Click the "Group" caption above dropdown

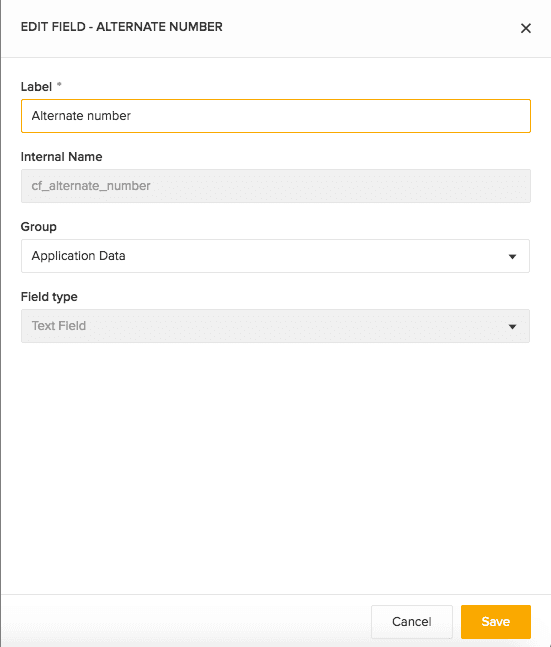tap(38, 227)
